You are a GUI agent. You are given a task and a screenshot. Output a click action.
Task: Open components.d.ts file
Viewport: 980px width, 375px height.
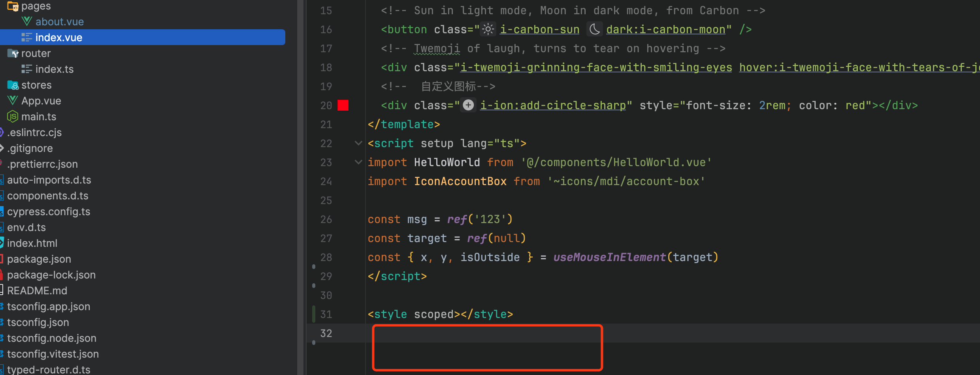48,195
